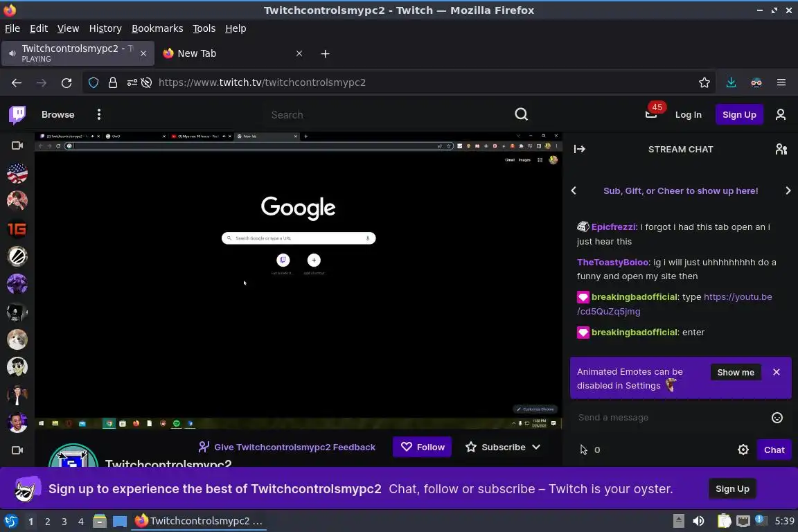Go back to the previous page
The height and width of the screenshot is (532, 798).
tap(17, 83)
